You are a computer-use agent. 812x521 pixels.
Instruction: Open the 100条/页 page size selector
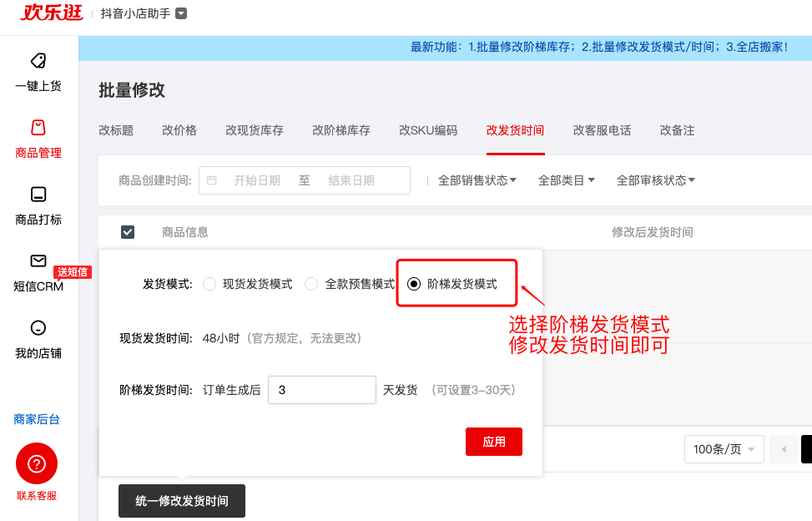[724, 449]
